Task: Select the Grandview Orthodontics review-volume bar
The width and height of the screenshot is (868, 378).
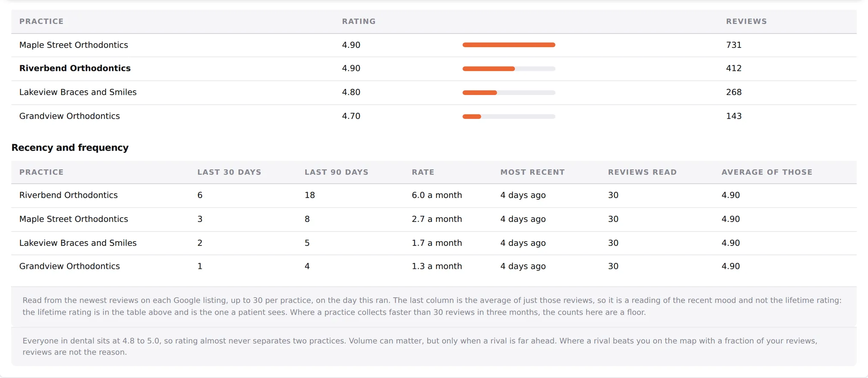Action: pyautogui.click(x=509, y=117)
